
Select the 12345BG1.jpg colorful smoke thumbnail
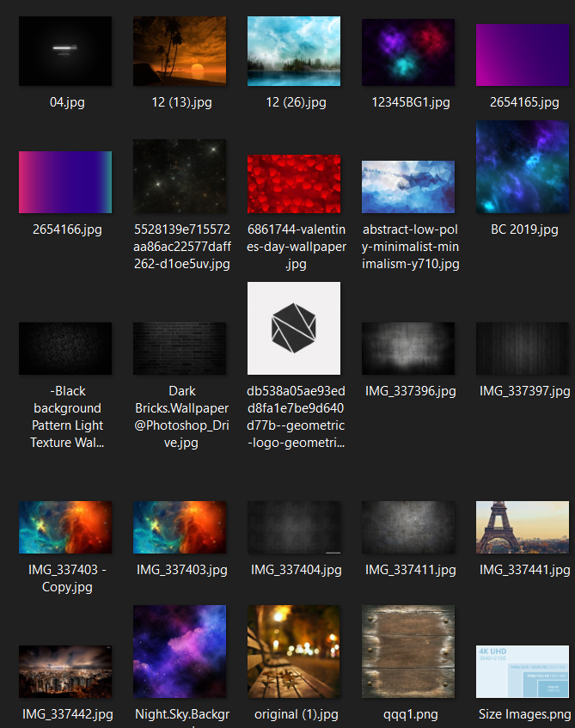pos(408,52)
